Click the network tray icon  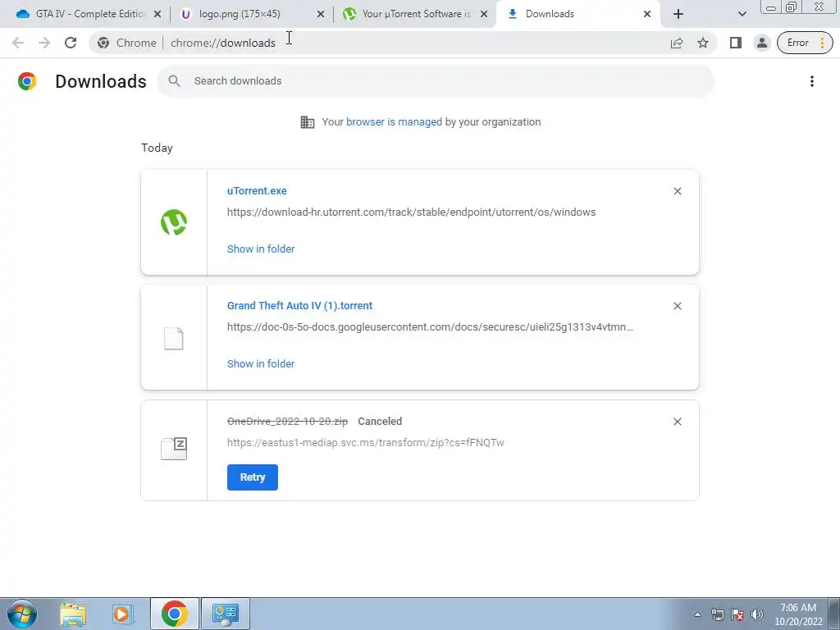717,614
